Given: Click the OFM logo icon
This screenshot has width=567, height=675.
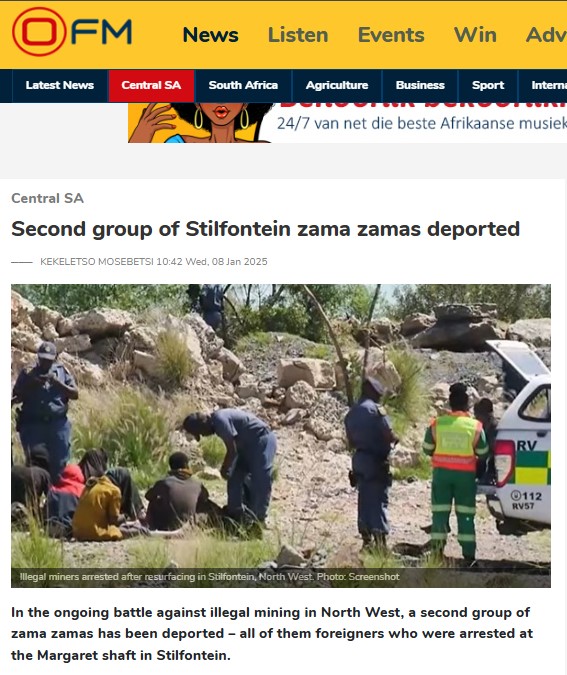Looking at the screenshot, I should tap(71, 32).
